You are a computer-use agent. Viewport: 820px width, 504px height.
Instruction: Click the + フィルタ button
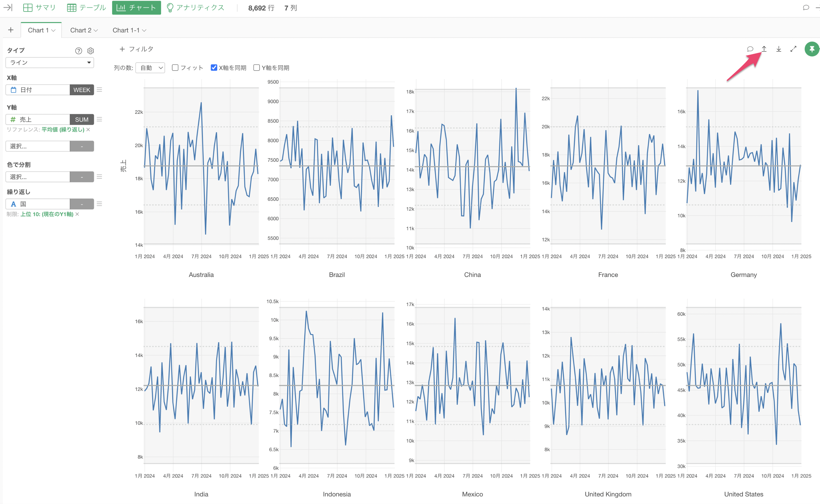136,49
